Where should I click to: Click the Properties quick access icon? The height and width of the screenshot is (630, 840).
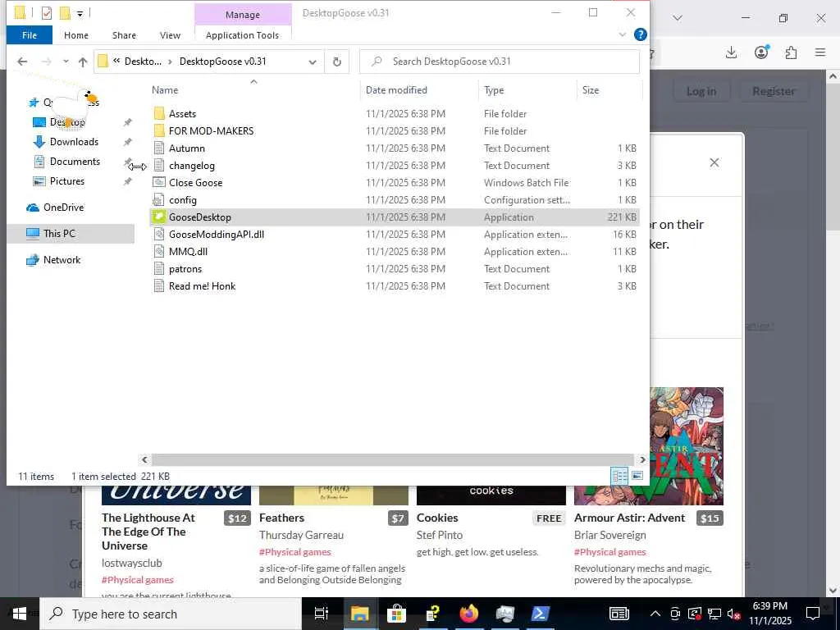47,13
